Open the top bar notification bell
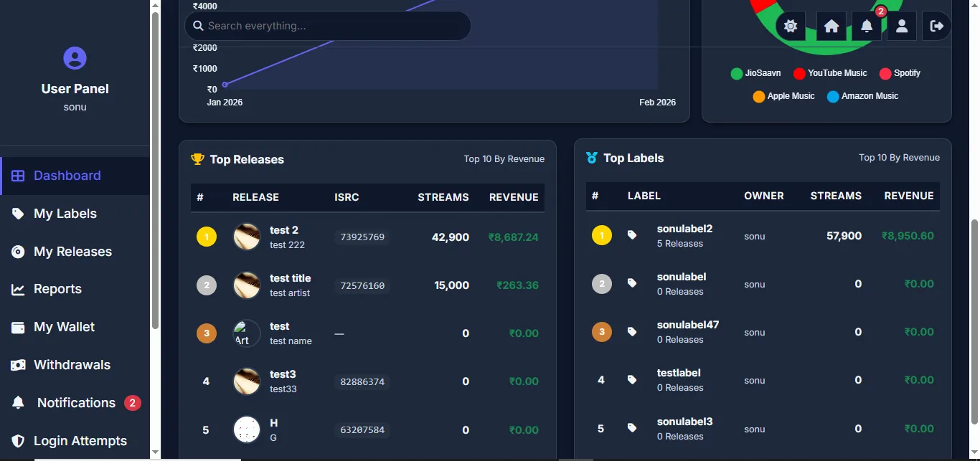 [867, 26]
